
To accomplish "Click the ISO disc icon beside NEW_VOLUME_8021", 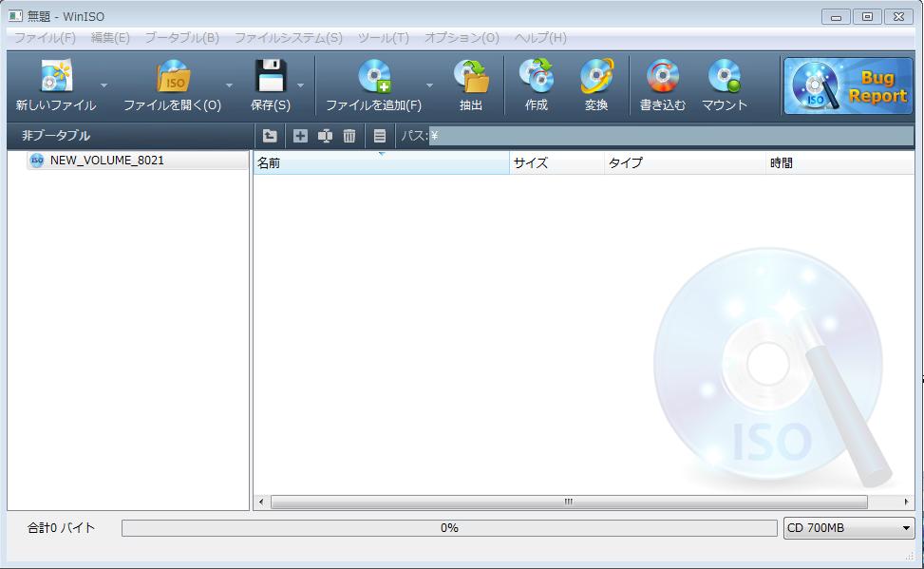I will pos(36,161).
